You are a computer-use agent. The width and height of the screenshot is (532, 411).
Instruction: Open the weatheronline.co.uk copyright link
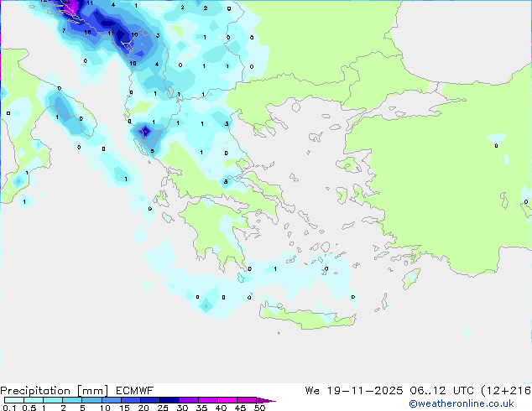[462, 403]
